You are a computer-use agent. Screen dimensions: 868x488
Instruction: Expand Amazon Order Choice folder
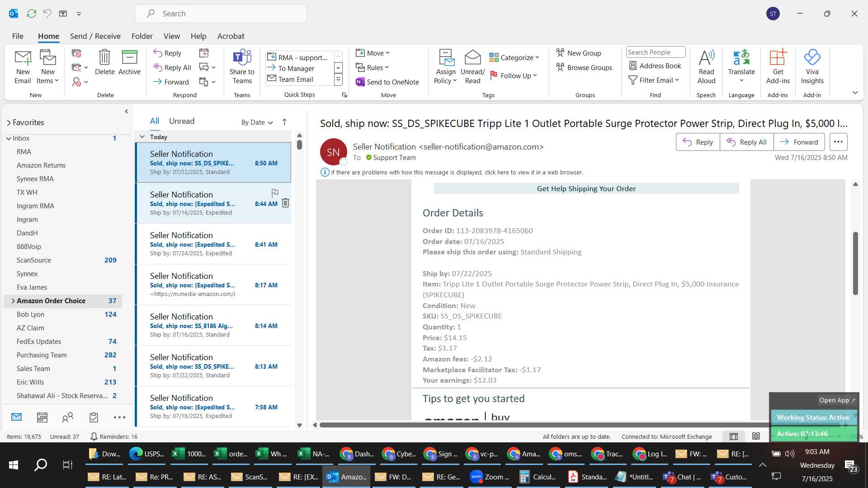pyautogui.click(x=13, y=300)
